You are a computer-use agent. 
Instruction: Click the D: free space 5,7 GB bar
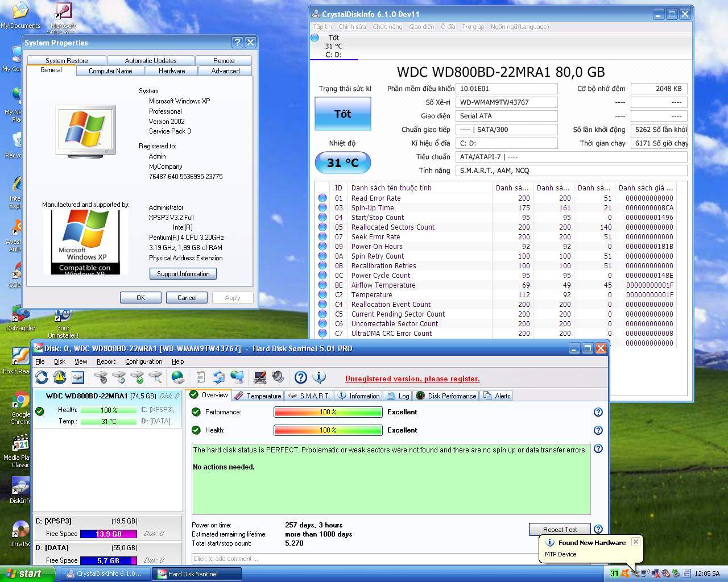[x=108, y=560]
